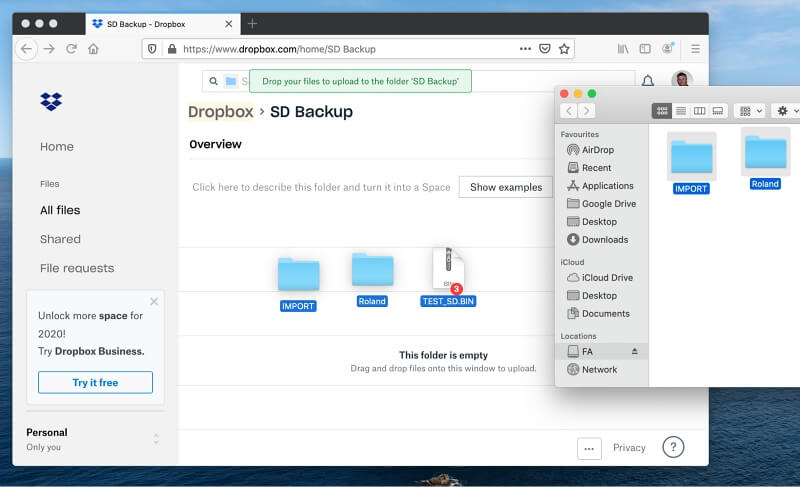Select FA location in Finder sidebar
The width and height of the screenshot is (800, 487).
(602, 351)
